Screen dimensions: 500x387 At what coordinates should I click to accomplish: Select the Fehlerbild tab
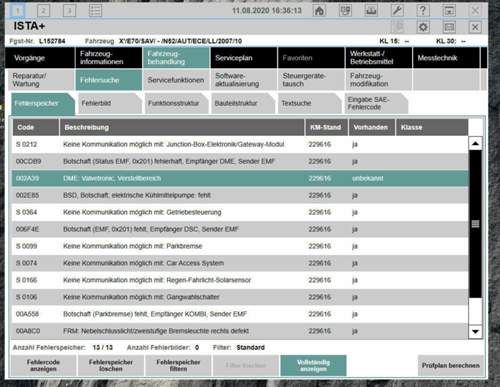pyautogui.click(x=110, y=103)
